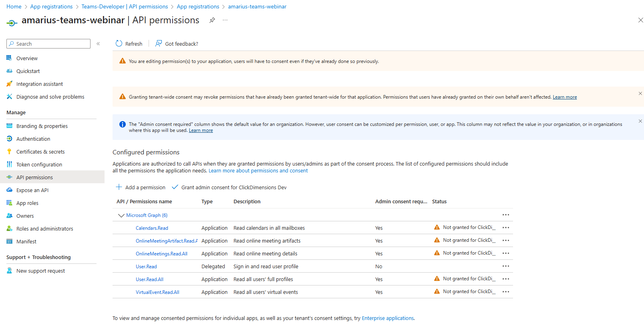
Task: Select 'Read online meeting artifacts' description text
Action: click(267, 241)
